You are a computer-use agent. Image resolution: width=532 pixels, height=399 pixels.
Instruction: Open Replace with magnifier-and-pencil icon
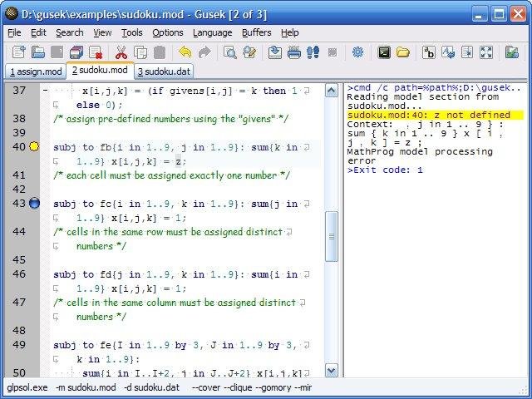pyautogui.click(x=249, y=52)
